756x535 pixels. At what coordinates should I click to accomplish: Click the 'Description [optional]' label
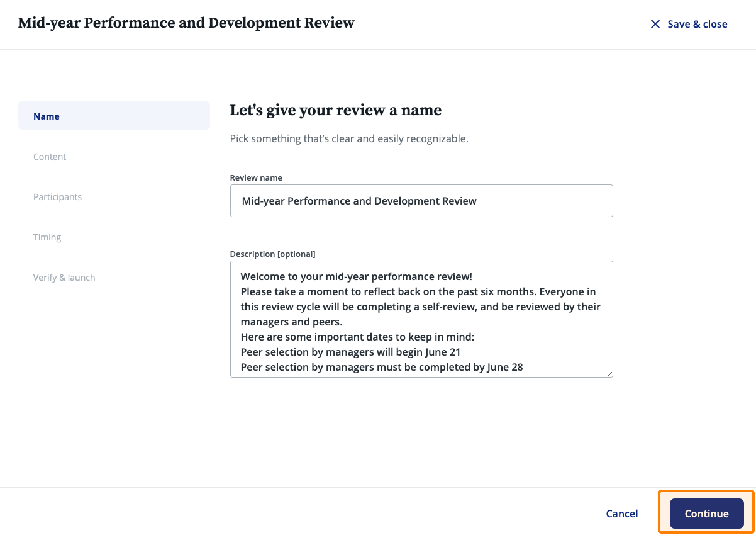272,254
